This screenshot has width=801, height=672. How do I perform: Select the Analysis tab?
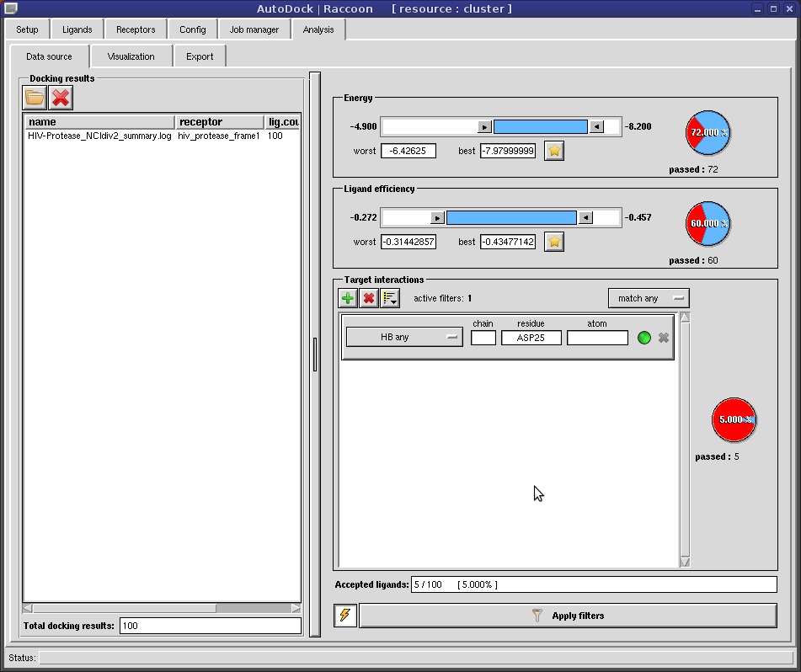318,29
